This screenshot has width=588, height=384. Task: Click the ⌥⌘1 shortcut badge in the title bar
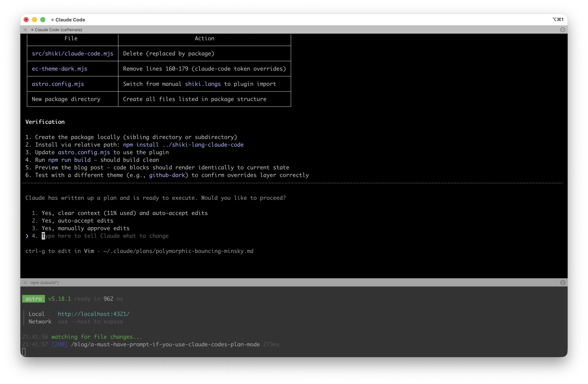point(558,20)
